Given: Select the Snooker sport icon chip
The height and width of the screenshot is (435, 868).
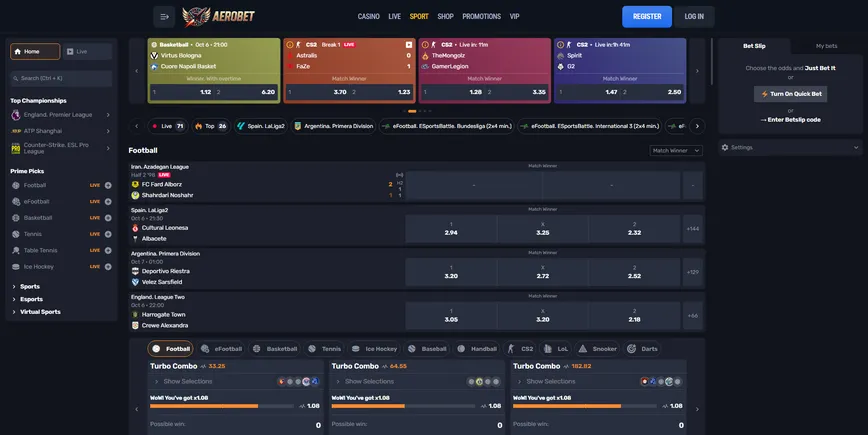Looking at the screenshot, I should (x=599, y=349).
